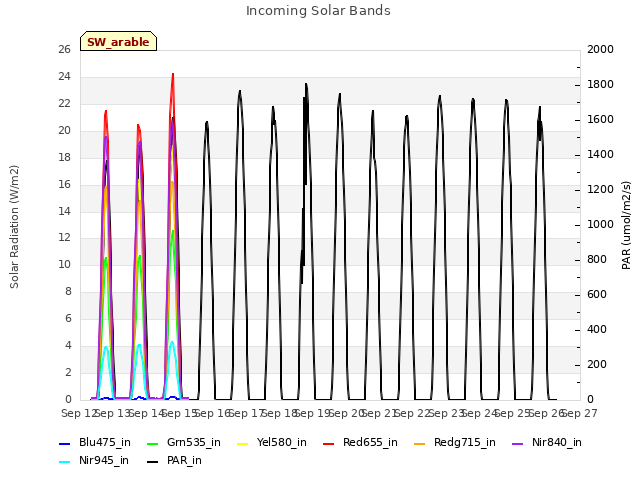Click the 2000 right-axis tick label
The image size is (640, 480).
[x=600, y=49]
